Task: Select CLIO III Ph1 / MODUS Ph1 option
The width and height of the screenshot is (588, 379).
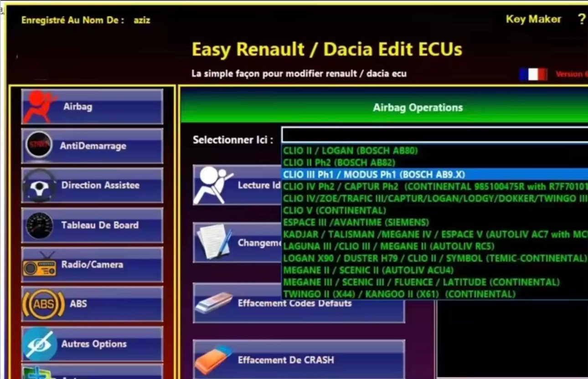Action: pos(435,174)
